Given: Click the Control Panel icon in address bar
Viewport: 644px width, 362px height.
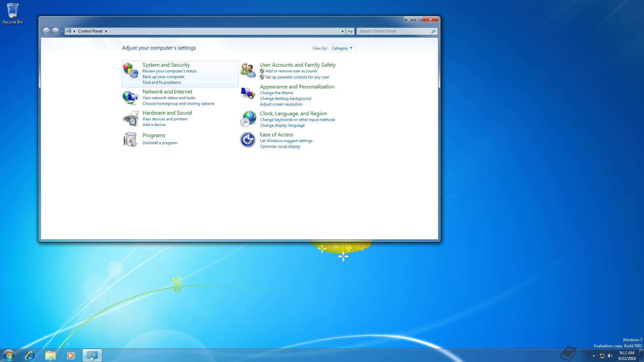Looking at the screenshot, I should (x=68, y=31).
